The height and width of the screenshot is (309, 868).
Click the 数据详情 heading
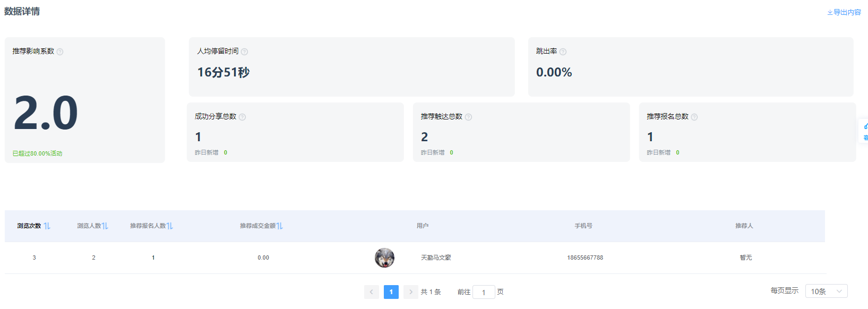point(22,11)
